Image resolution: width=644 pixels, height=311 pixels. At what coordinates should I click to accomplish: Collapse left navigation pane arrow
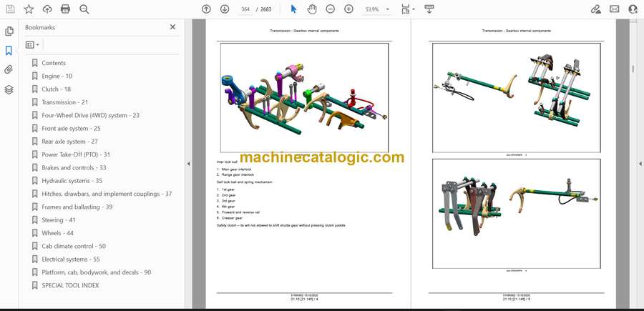[x=188, y=164]
